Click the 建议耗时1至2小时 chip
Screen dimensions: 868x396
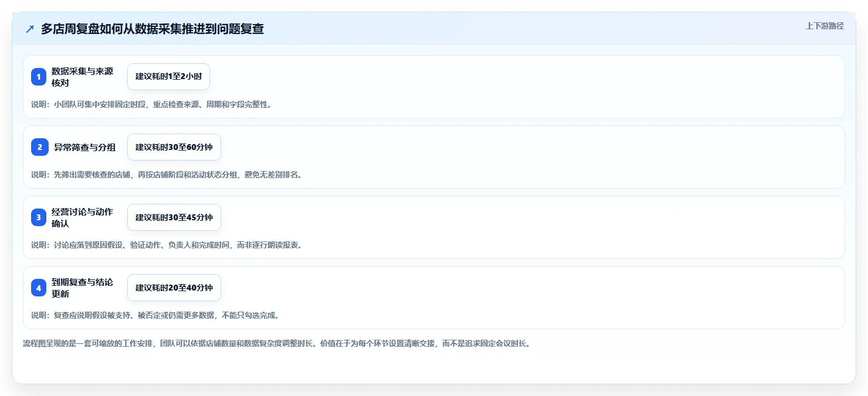click(168, 77)
